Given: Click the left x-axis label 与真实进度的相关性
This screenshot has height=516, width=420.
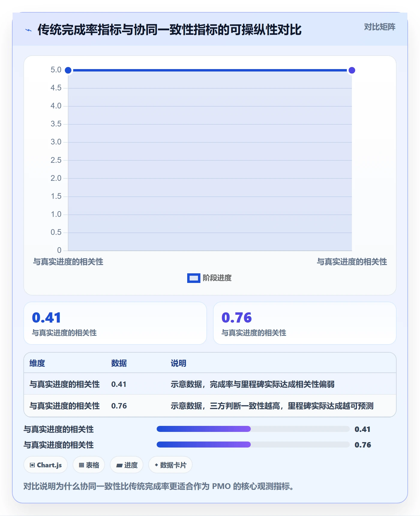Looking at the screenshot, I should (x=68, y=262).
